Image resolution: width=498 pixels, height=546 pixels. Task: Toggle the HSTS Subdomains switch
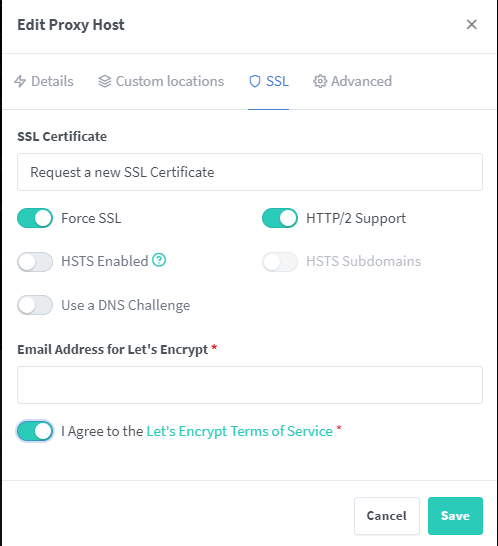(280, 262)
